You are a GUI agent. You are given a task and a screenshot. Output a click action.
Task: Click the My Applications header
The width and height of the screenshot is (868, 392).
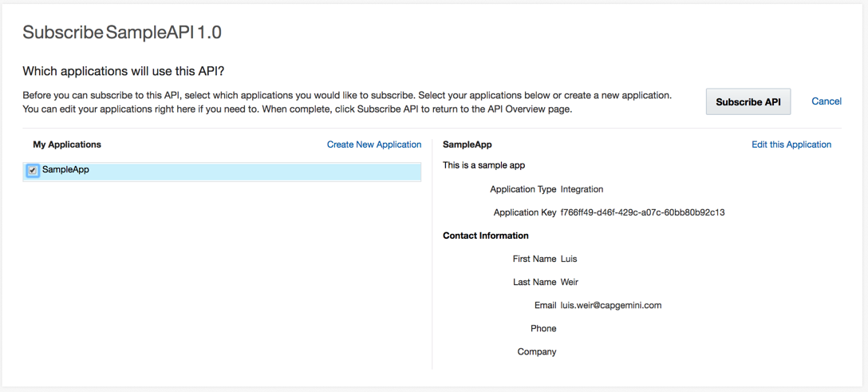pyautogui.click(x=67, y=145)
